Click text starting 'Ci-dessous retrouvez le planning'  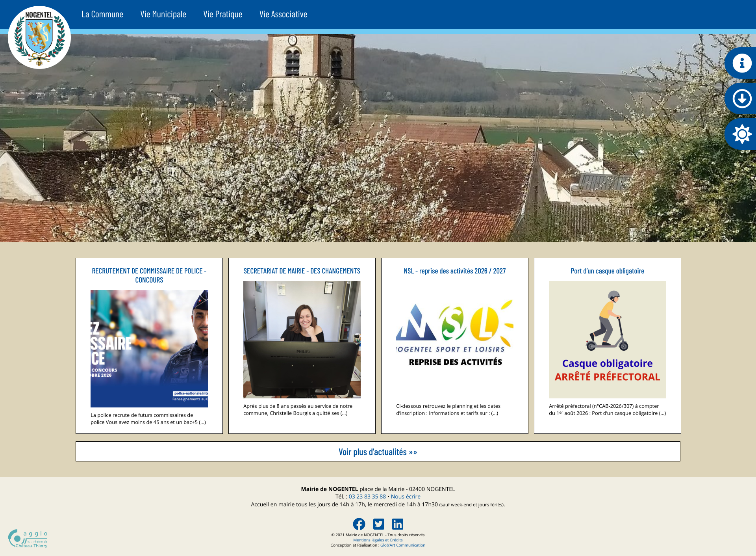pyautogui.click(x=448, y=409)
